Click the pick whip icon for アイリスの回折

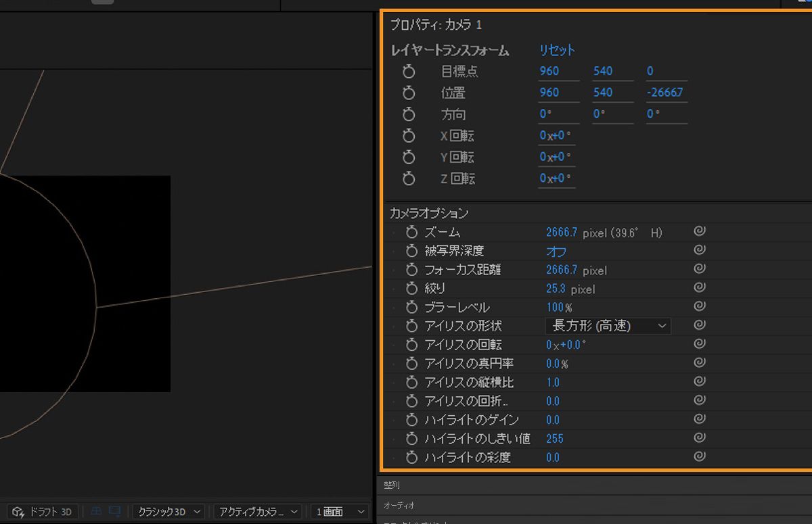tap(700, 400)
